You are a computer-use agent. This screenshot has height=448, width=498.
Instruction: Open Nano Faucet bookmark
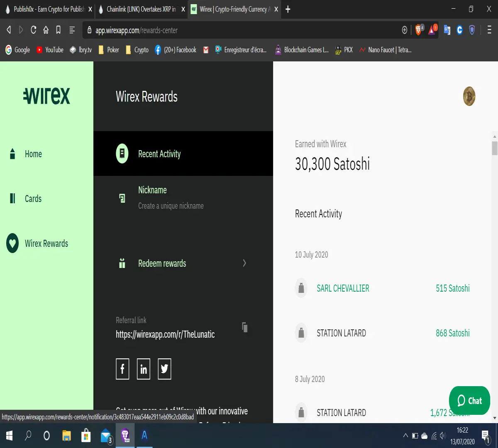click(385, 50)
